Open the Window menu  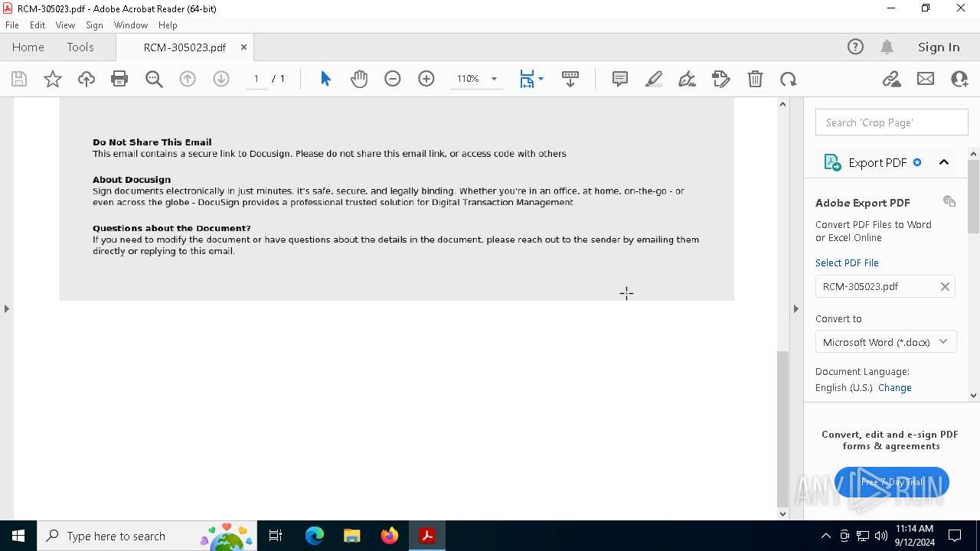point(131,25)
